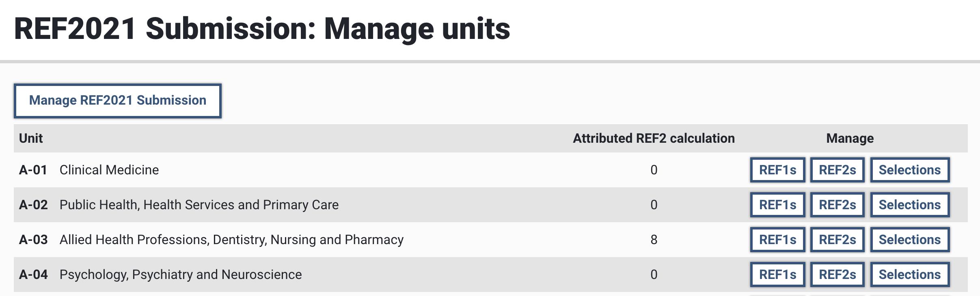
Task: Open REF1s for Clinical Medicine
Action: (777, 170)
